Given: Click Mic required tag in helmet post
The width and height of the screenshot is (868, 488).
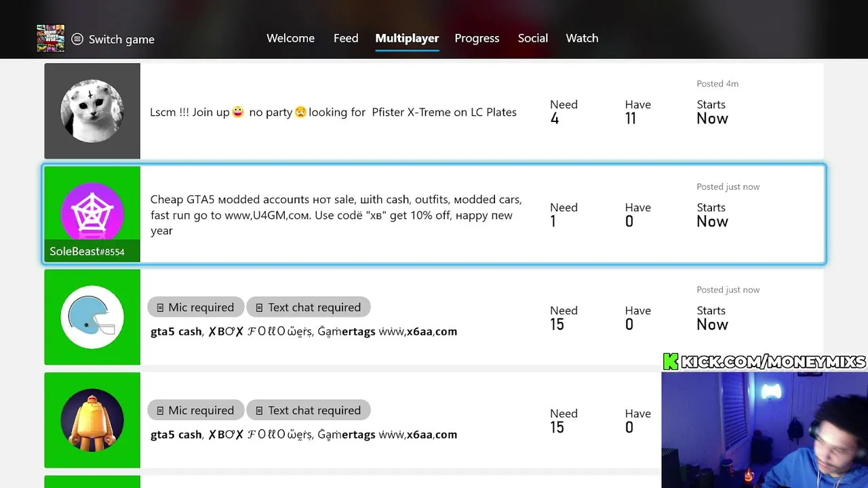Looking at the screenshot, I should tap(195, 307).
